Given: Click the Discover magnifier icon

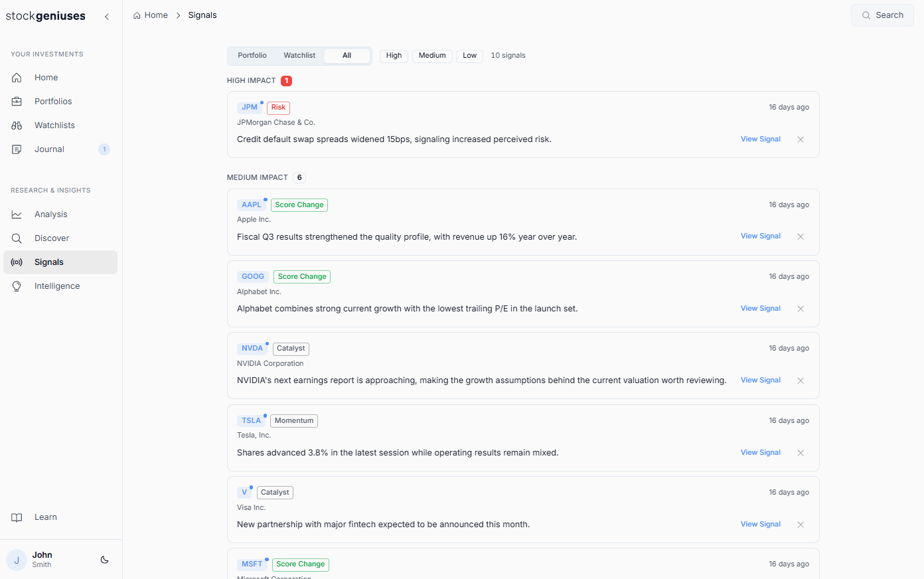Looking at the screenshot, I should [17, 238].
